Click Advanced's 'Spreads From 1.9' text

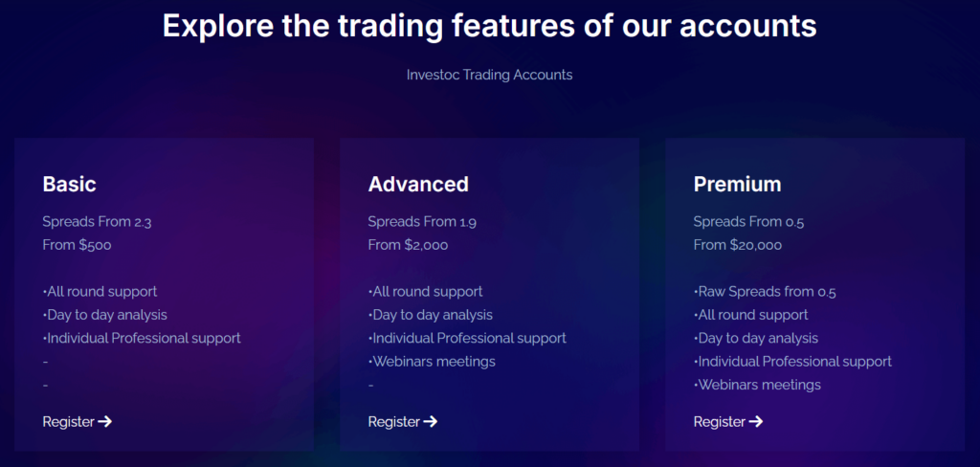[x=422, y=222]
